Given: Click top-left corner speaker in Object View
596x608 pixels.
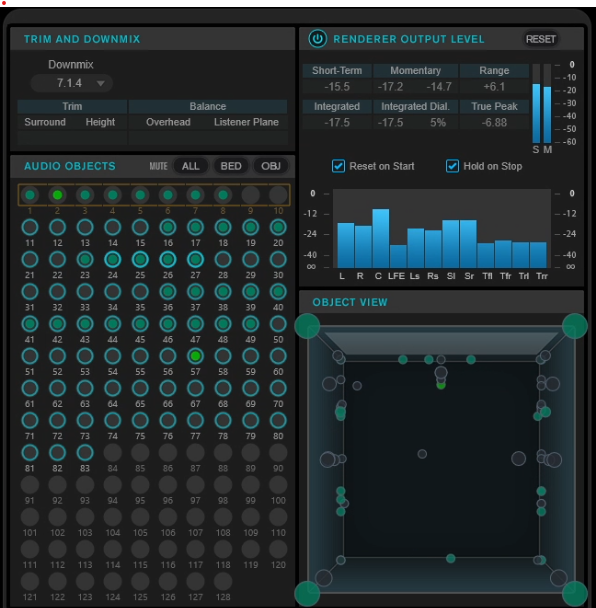Looking at the screenshot, I should click(307, 326).
